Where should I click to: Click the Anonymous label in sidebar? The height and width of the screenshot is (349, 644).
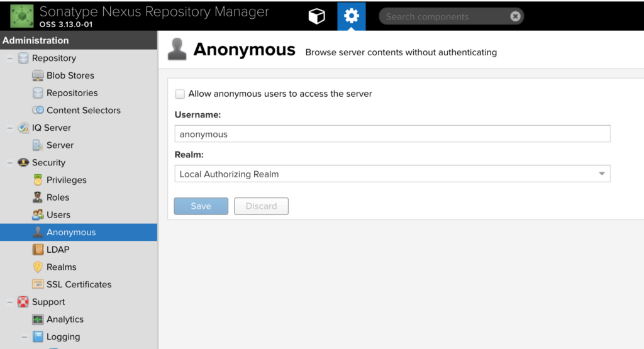(71, 232)
